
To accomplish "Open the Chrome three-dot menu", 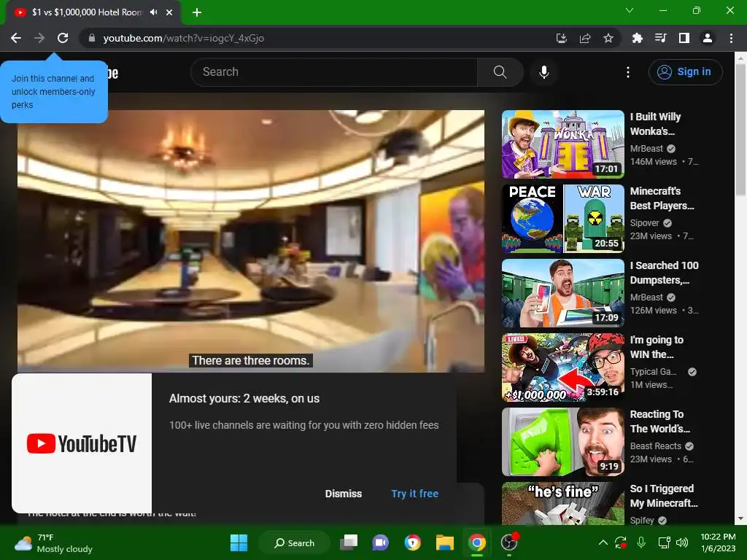I will [x=731, y=38].
